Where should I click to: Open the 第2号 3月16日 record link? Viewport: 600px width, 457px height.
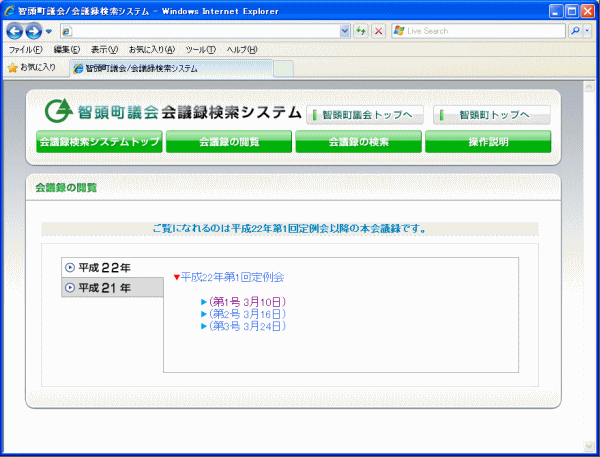click(247, 314)
